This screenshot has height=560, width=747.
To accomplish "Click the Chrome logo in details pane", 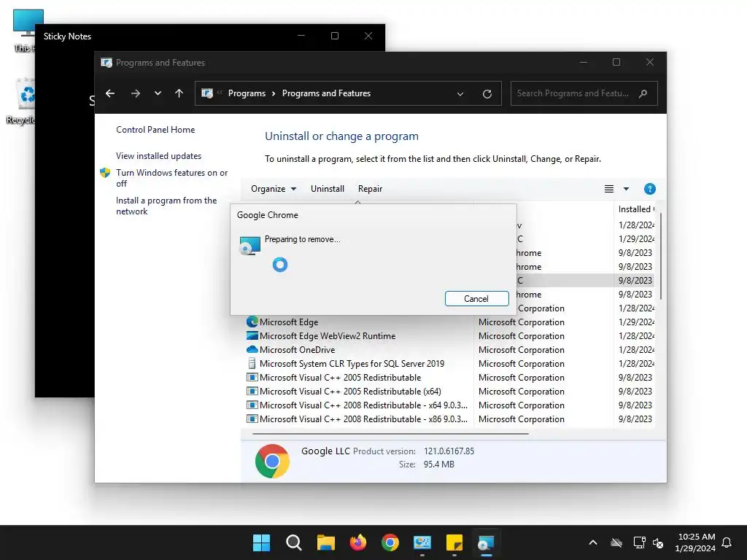I will click(272, 461).
